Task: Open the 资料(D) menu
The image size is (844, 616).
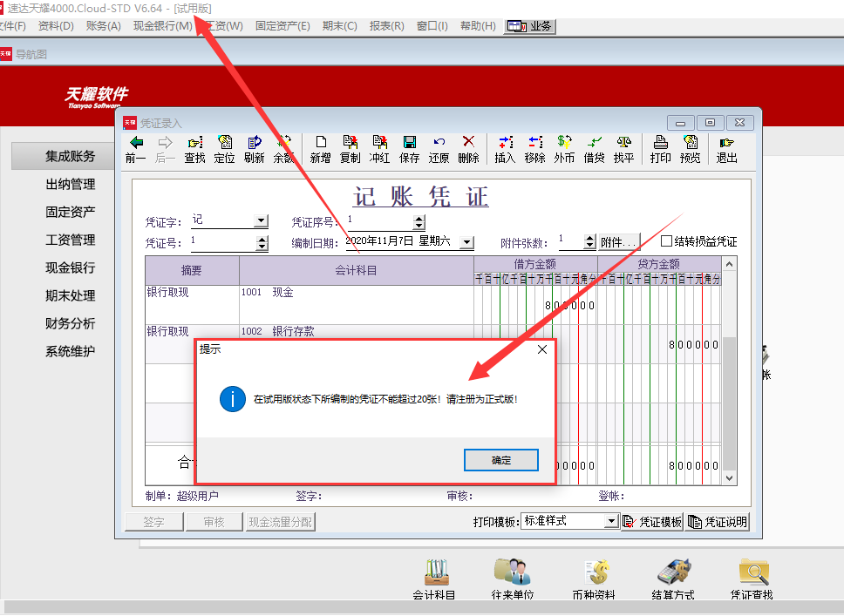Action: tap(56, 26)
